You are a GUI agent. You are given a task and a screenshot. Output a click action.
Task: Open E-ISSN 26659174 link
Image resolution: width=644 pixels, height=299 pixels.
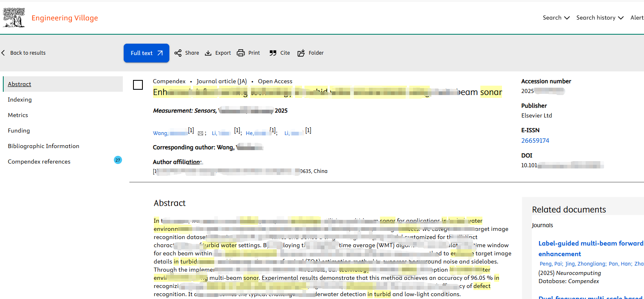click(x=535, y=140)
